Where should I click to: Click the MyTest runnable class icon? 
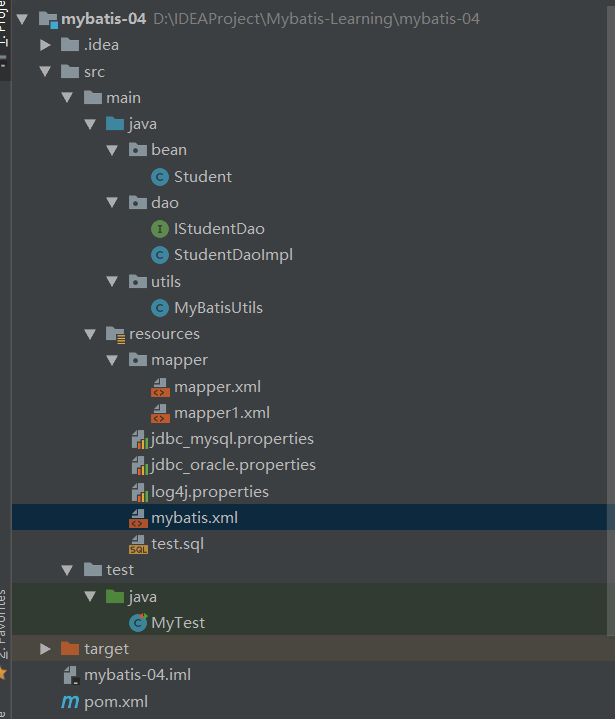(138, 622)
